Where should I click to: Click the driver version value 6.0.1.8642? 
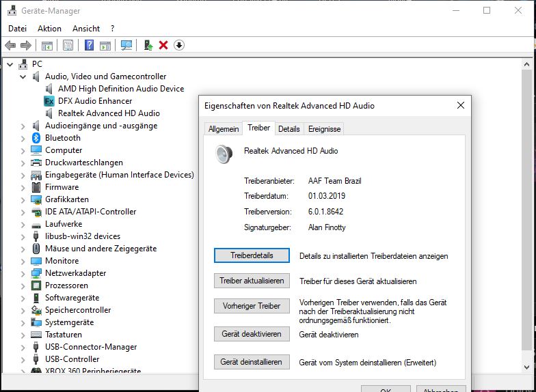pyautogui.click(x=325, y=212)
